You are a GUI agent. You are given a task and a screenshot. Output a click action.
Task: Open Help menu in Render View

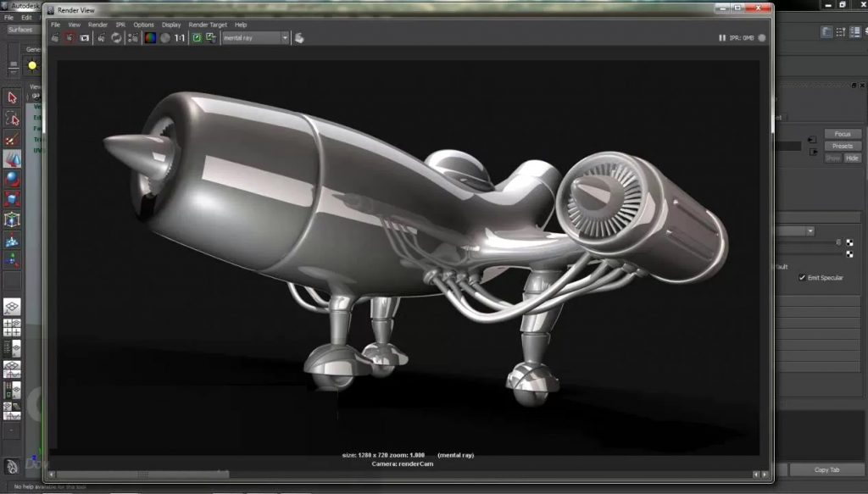coord(240,25)
